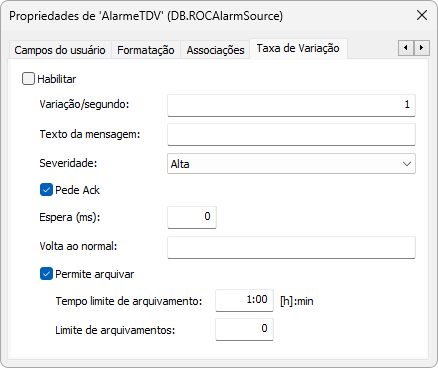Toggle the Permite arquivar checkbox
This screenshot has height=368, width=438.
pos(46,274)
